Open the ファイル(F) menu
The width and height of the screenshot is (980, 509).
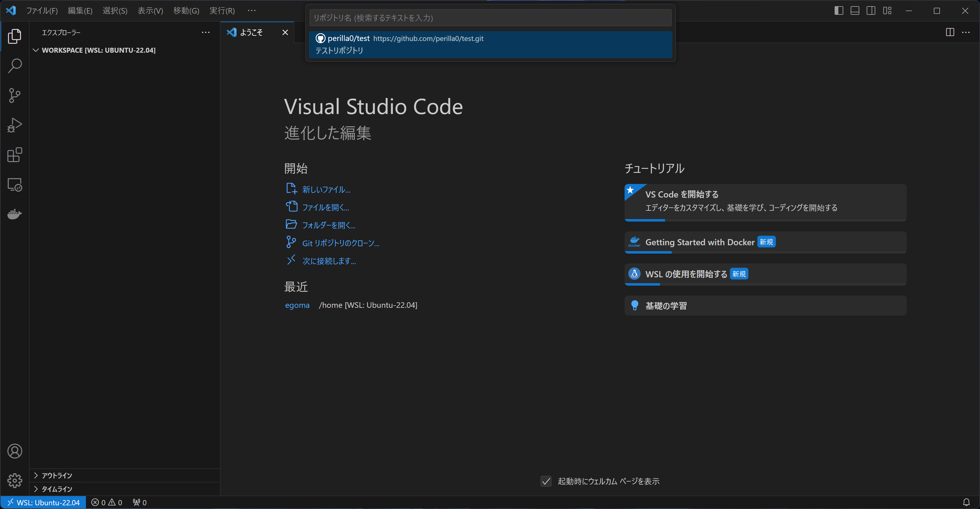[42, 11]
